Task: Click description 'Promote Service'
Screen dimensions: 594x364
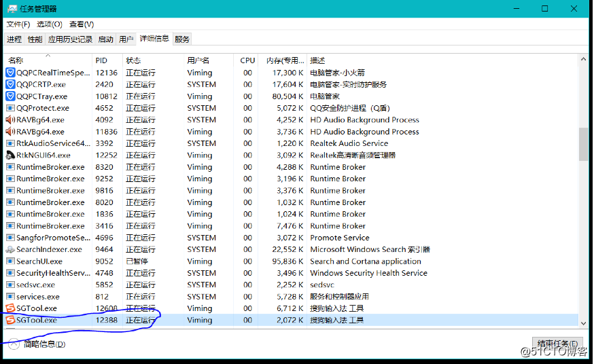Action: point(340,238)
